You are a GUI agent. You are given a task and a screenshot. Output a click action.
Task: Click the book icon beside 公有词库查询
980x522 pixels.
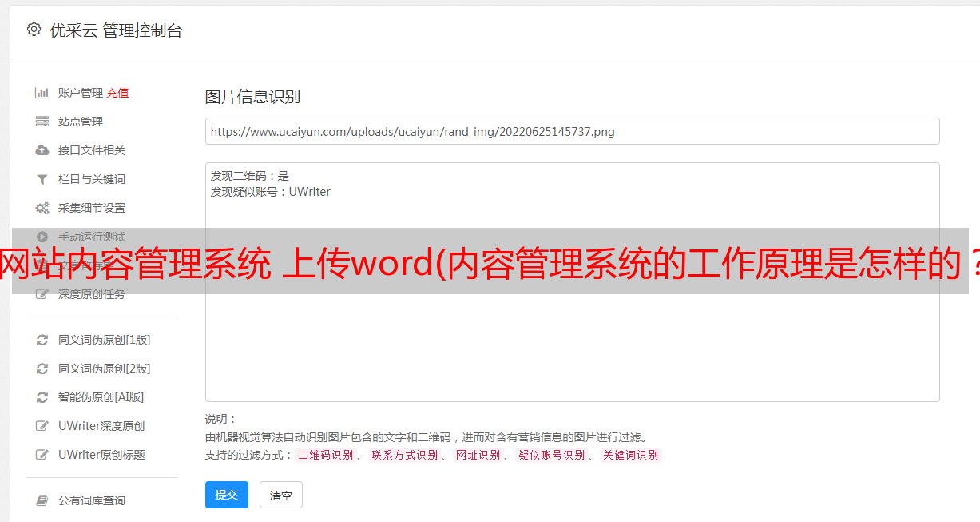(42, 500)
